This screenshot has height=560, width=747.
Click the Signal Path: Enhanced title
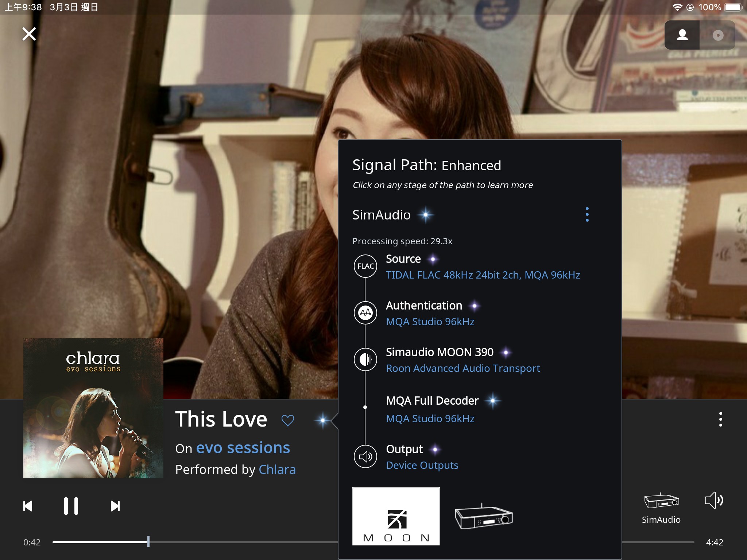coord(427,165)
